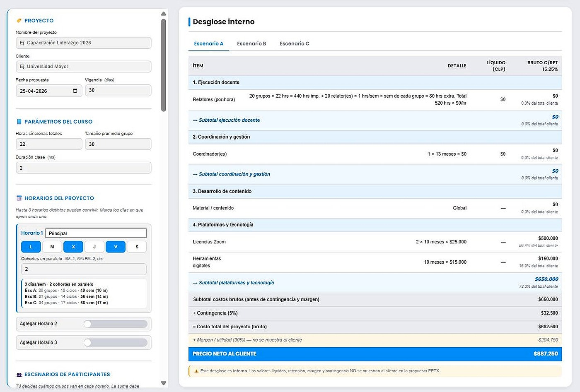The height and width of the screenshot is (392, 580).
Task: Click the PRECIO NETO AL CLIENTE row
Action: (x=375, y=354)
